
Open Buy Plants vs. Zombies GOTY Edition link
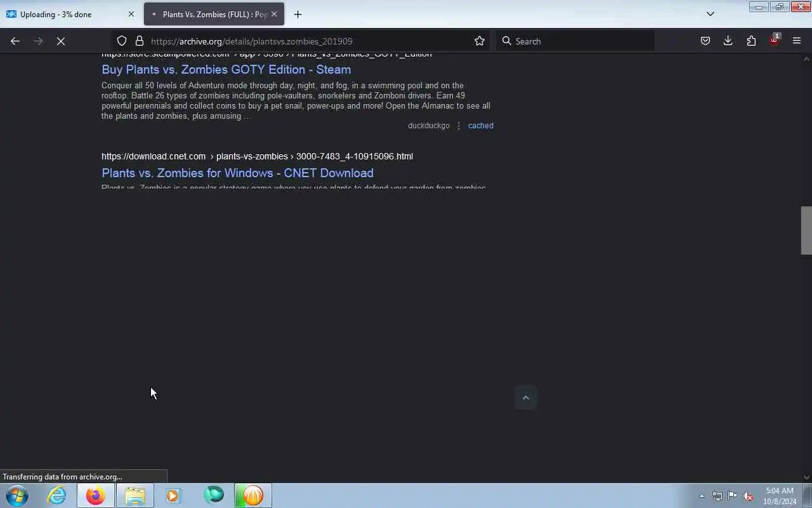[226, 69]
